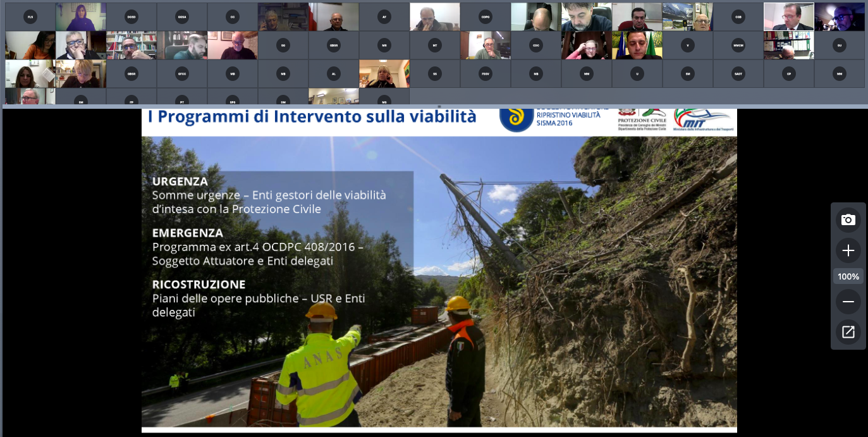
Task: Click video of woman in purple sweater
Action: click(x=81, y=17)
